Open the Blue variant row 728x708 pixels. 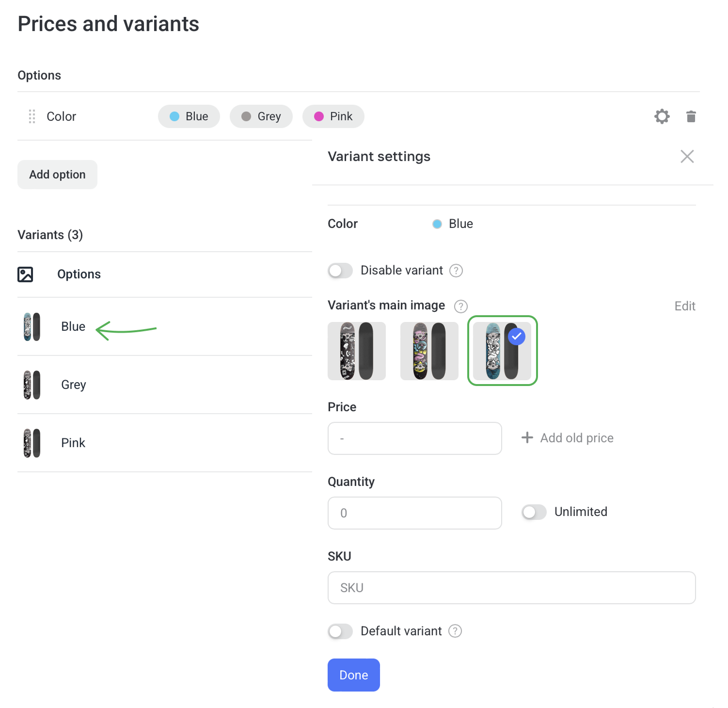tap(73, 327)
